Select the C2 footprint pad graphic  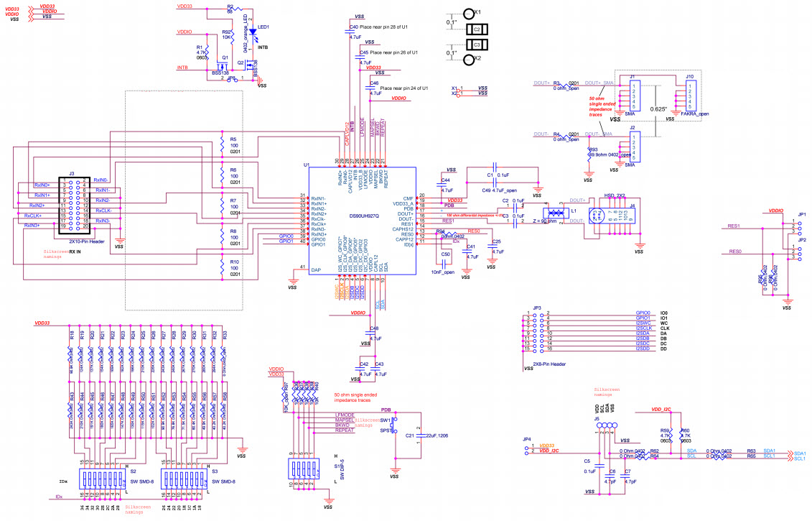(476, 29)
